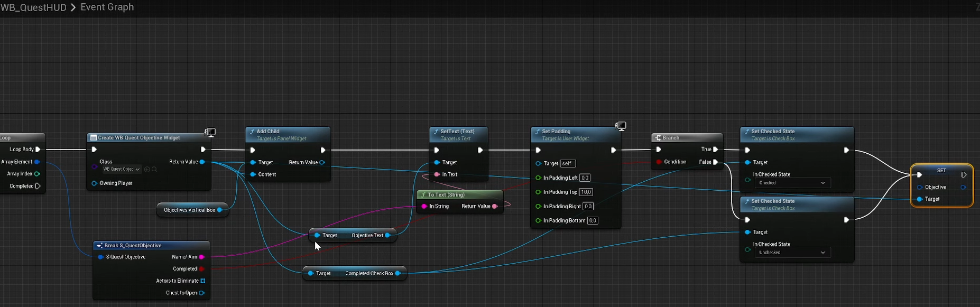The width and height of the screenshot is (980, 307).
Task: Click the SET node exec output pin
Action: tap(964, 174)
